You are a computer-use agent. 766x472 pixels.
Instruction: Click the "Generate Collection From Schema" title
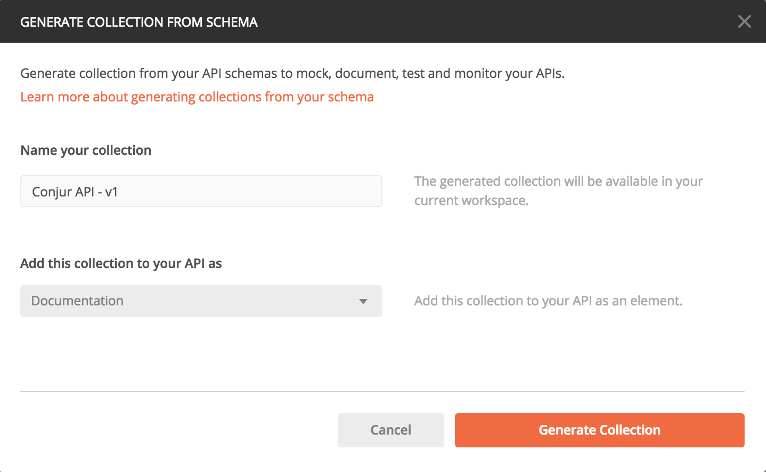point(139,21)
